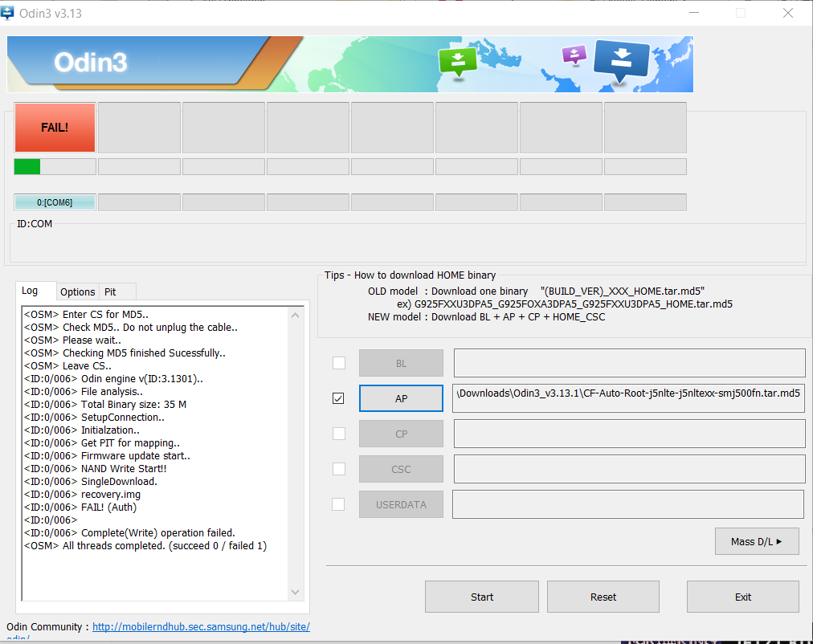Open the Options tab
The image size is (813, 644).
point(77,291)
